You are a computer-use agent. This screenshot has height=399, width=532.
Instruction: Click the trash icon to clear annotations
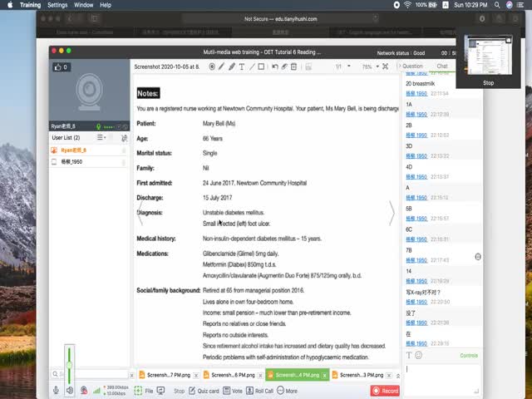pos(294,66)
